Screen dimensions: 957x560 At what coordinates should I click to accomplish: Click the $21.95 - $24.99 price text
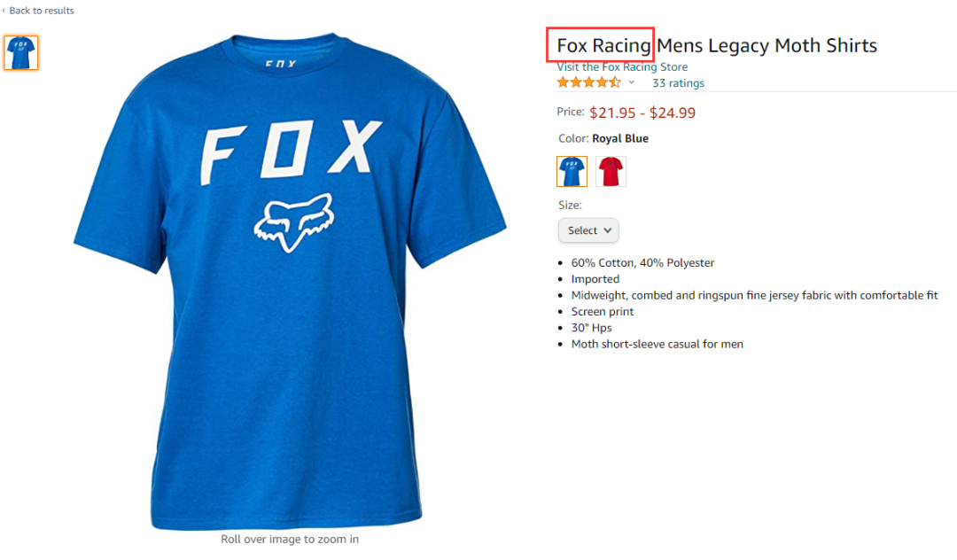pos(642,113)
